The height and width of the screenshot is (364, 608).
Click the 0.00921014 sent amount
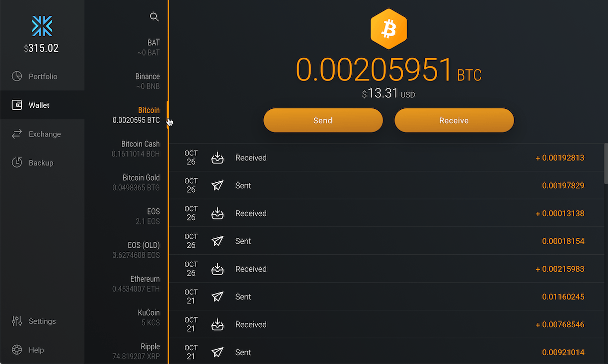[563, 353]
